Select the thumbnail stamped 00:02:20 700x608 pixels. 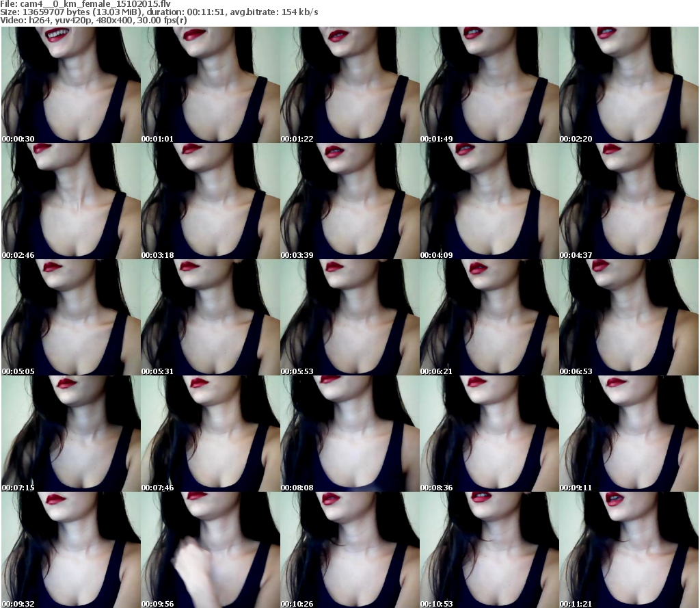[x=629, y=85]
